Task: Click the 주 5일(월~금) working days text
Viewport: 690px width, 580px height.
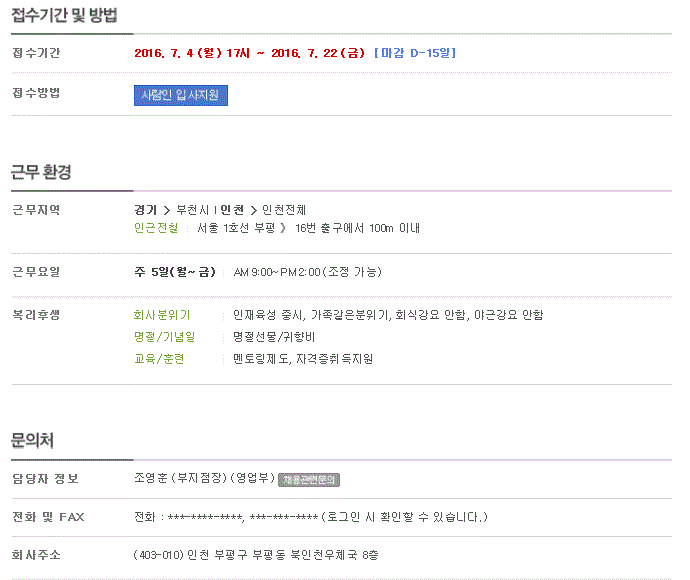Action: coord(175,272)
